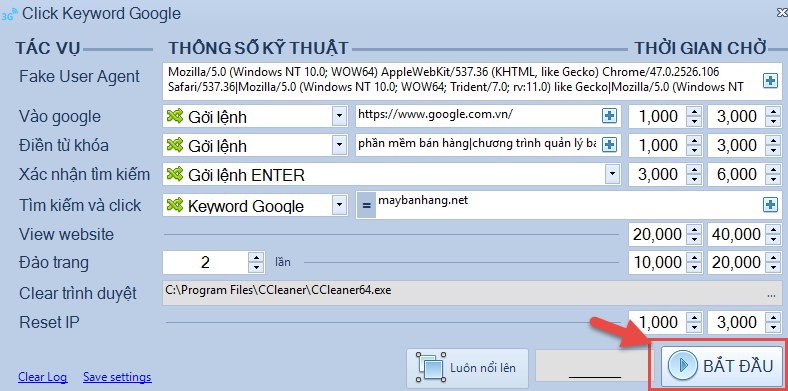Decrease Đảo trang 20,000 wait value
Viewport: 788px width, 391px height.
[x=772, y=267]
